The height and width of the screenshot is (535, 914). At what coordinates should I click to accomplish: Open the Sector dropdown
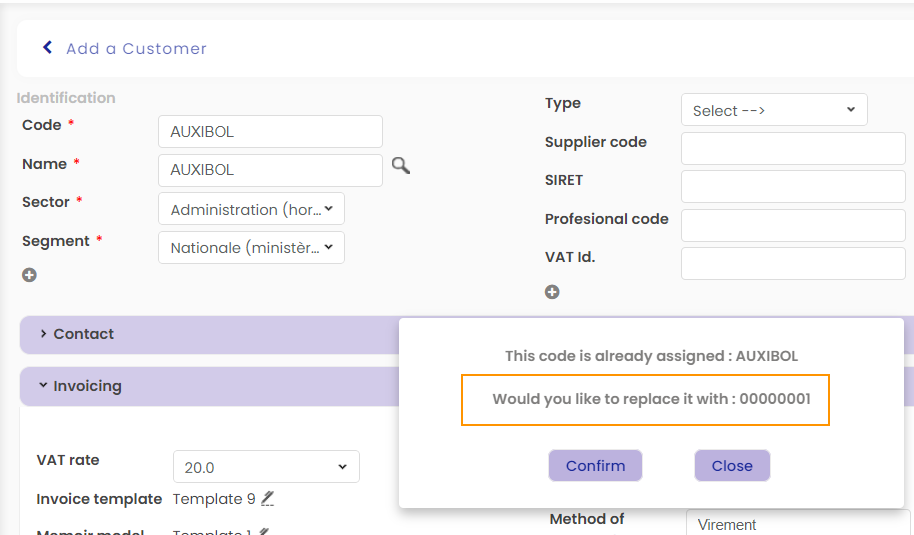coord(251,209)
